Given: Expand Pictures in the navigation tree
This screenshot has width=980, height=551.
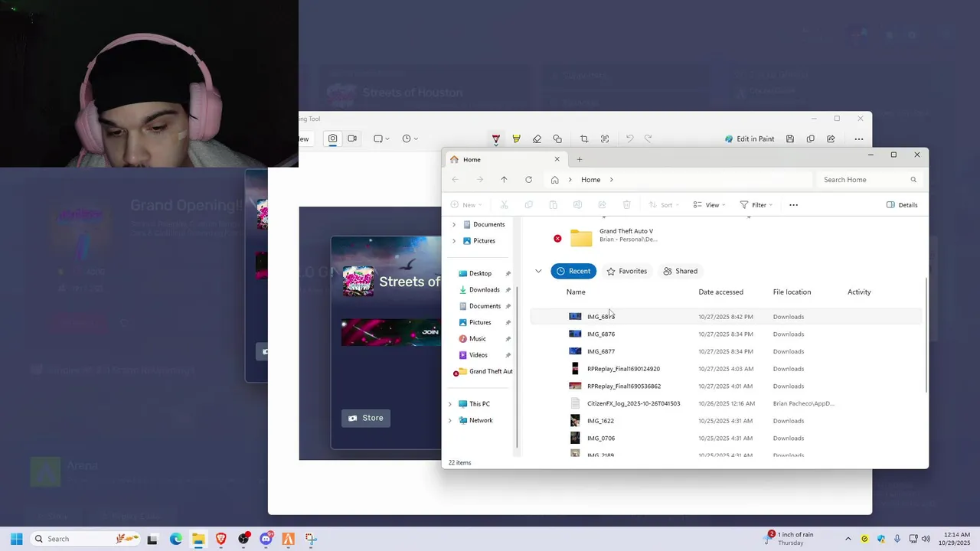Looking at the screenshot, I should pyautogui.click(x=454, y=240).
